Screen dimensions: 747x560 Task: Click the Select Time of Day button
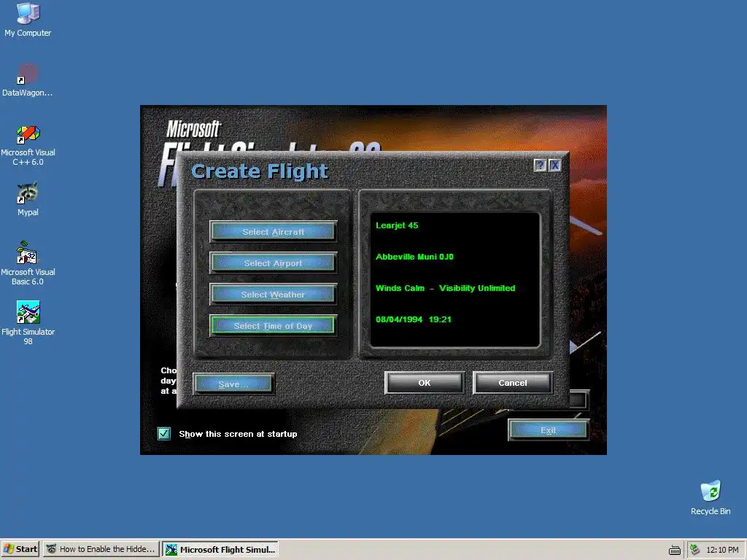[273, 326]
